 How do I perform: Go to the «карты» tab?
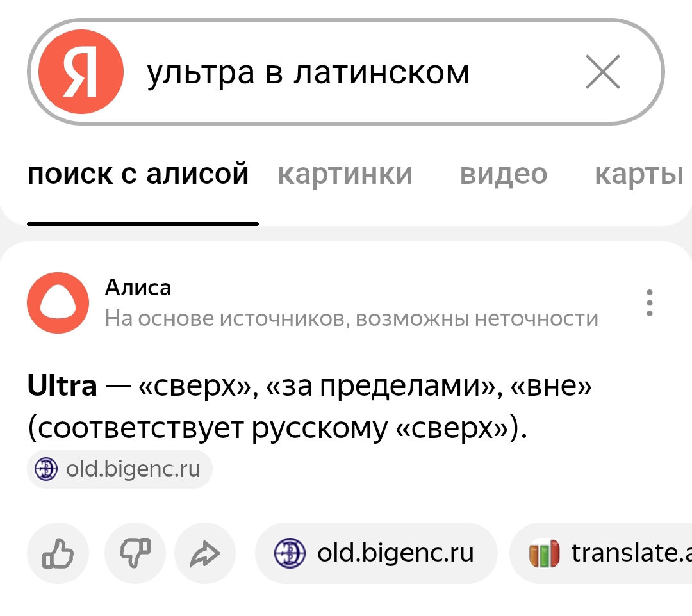(x=638, y=174)
